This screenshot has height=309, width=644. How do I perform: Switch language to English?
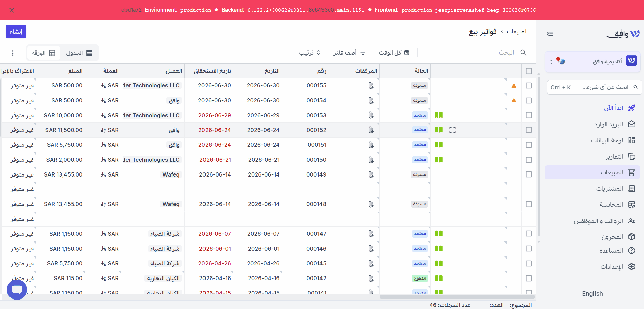[x=592, y=294]
